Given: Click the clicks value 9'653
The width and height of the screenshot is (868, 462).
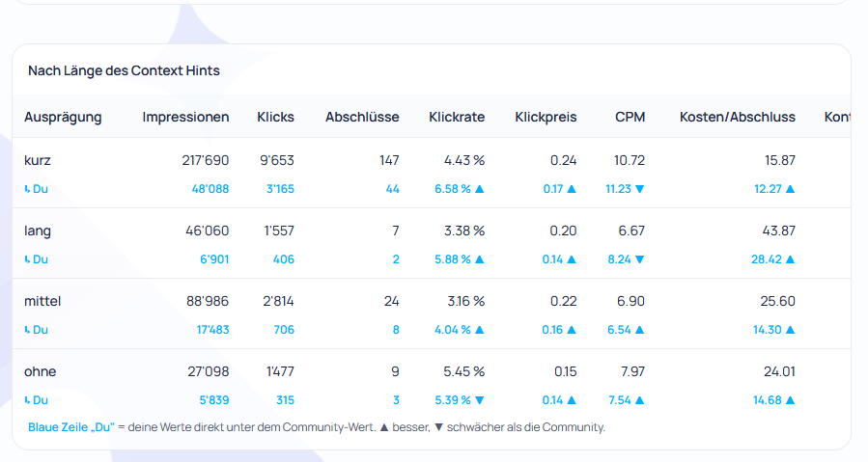Looking at the screenshot, I should click(x=277, y=160).
